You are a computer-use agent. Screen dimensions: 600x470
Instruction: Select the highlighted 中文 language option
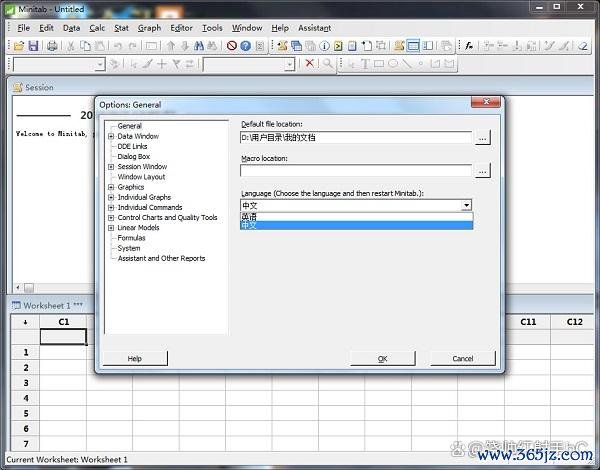click(x=357, y=225)
